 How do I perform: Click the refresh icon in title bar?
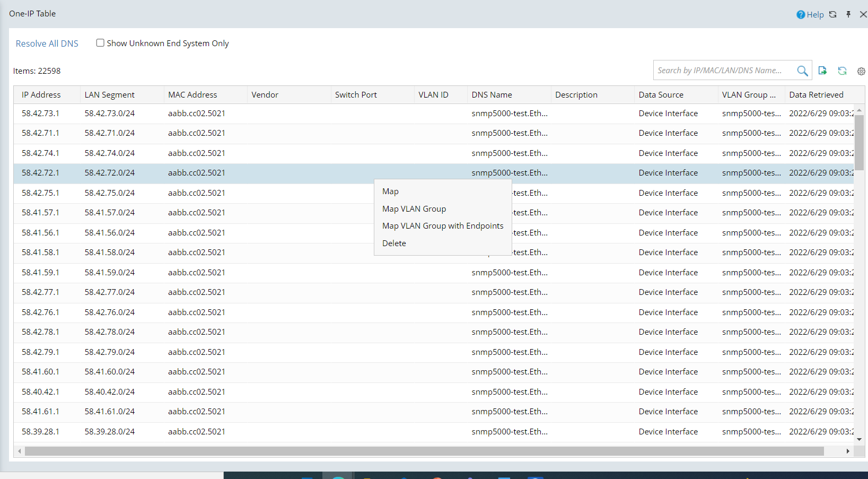(x=833, y=14)
